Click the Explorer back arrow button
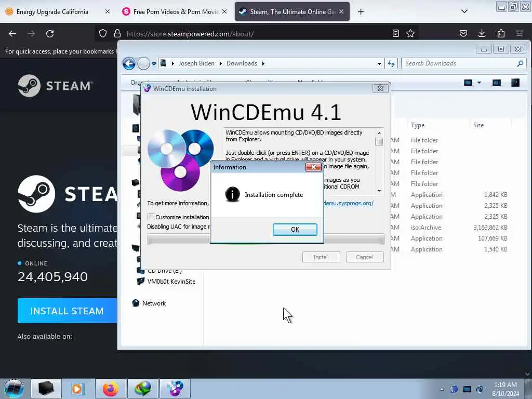This screenshot has height=399, width=532. click(129, 63)
